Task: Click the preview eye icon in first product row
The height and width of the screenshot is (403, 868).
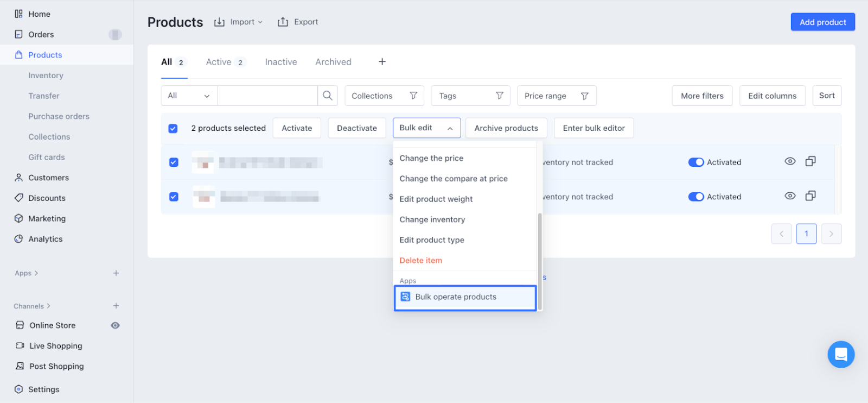Action: pos(790,161)
